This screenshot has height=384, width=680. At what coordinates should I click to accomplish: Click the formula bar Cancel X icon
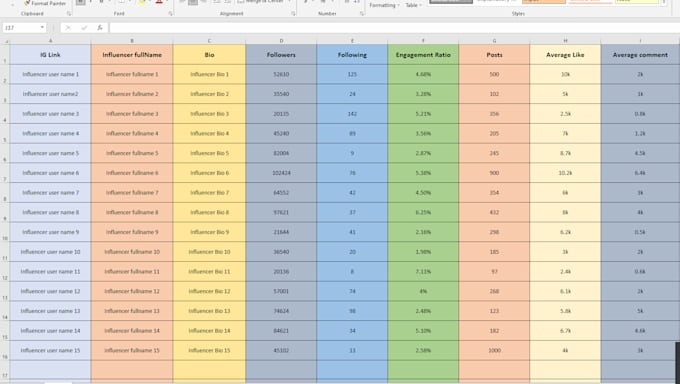click(68, 28)
